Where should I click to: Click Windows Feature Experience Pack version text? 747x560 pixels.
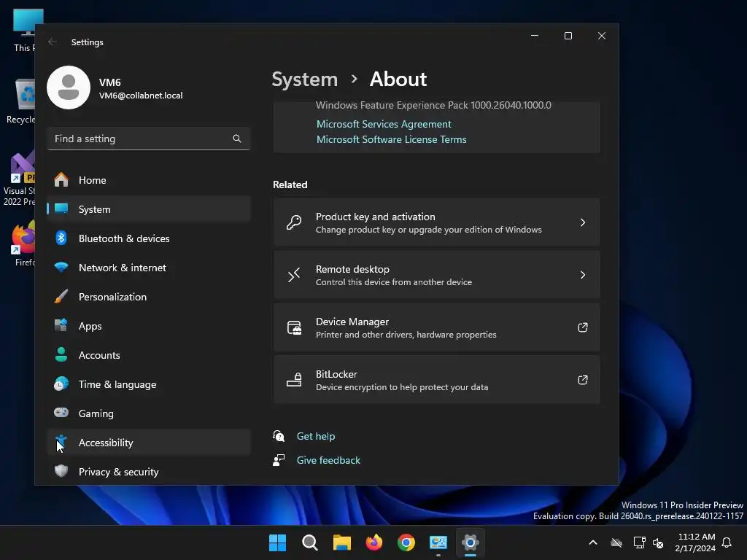(x=433, y=105)
